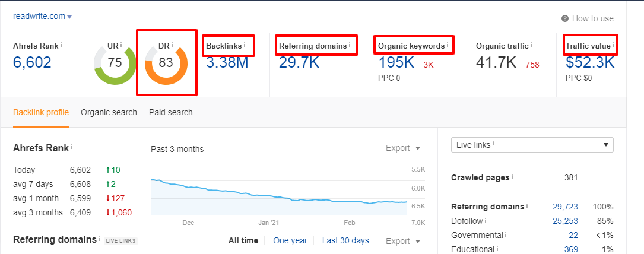Click the orange DR 83 donut chart

(166, 63)
